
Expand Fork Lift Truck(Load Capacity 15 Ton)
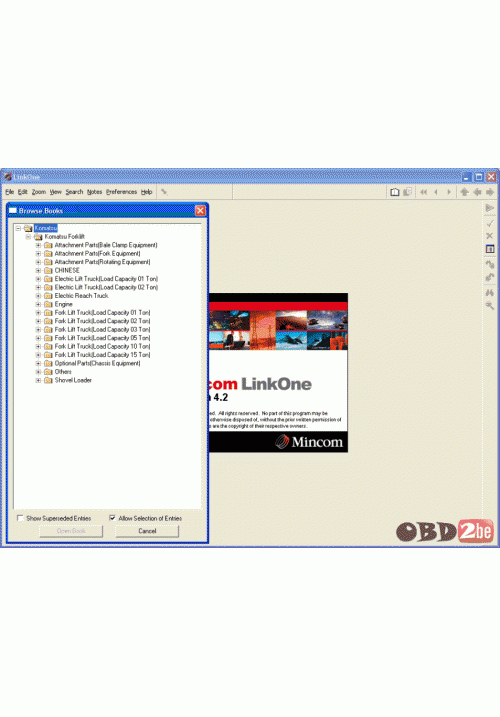click(38, 355)
